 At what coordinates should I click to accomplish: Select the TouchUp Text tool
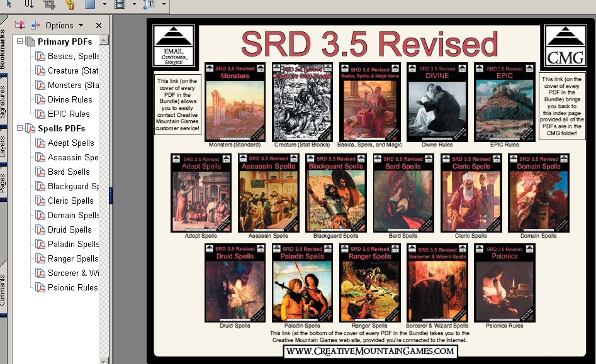[149, 4]
